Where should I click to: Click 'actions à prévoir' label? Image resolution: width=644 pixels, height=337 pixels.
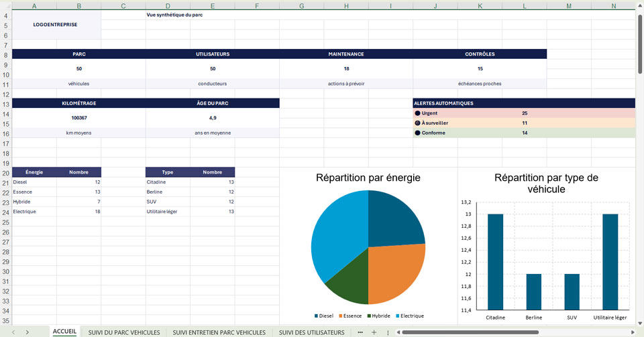[346, 84]
